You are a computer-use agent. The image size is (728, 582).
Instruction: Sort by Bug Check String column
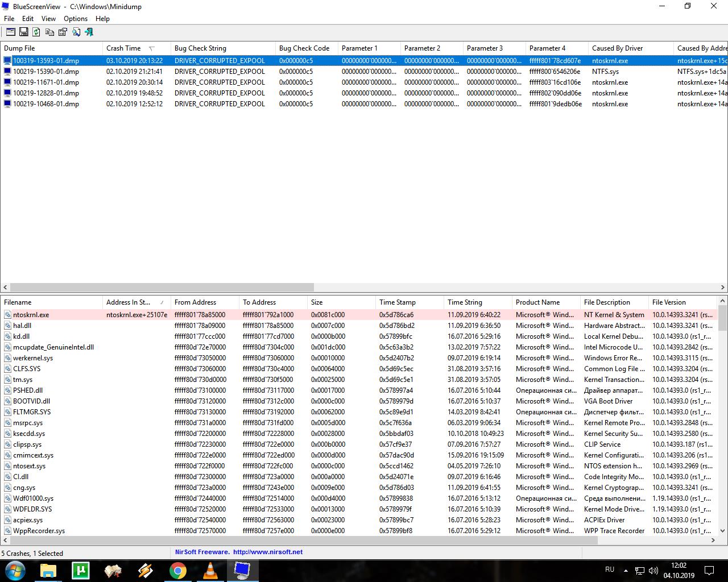pyautogui.click(x=223, y=48)
